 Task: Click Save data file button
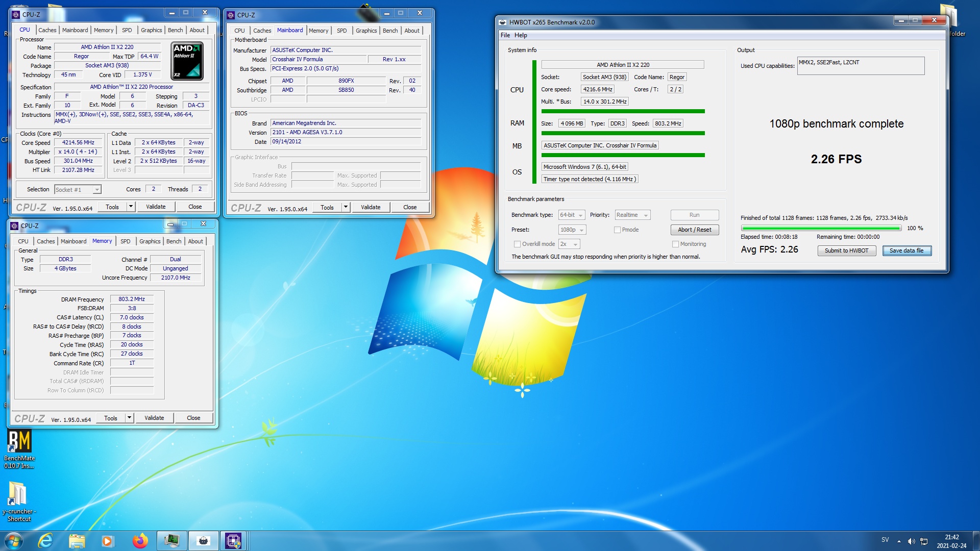click(907, 251)
